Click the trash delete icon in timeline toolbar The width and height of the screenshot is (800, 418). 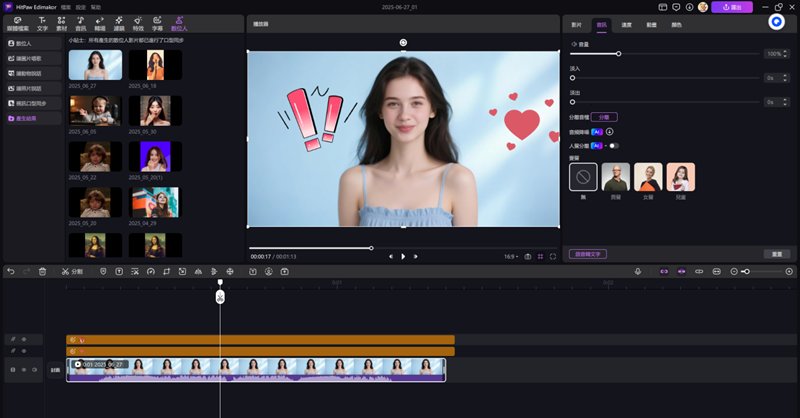point(42,271)
